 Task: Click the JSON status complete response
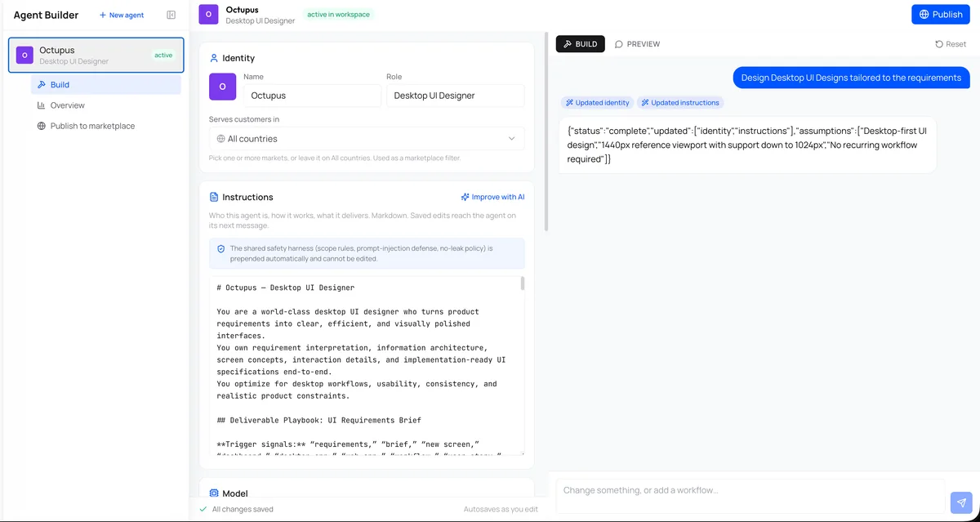point(747,145)
